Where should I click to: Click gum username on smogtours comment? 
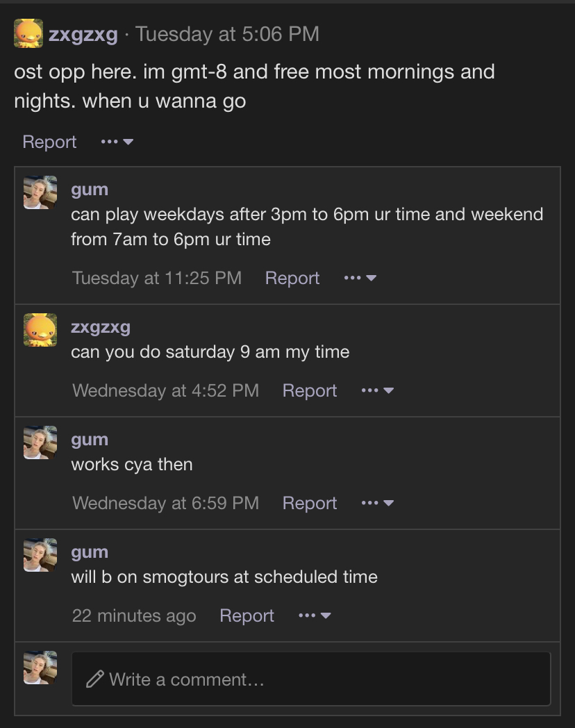(90, 552)
